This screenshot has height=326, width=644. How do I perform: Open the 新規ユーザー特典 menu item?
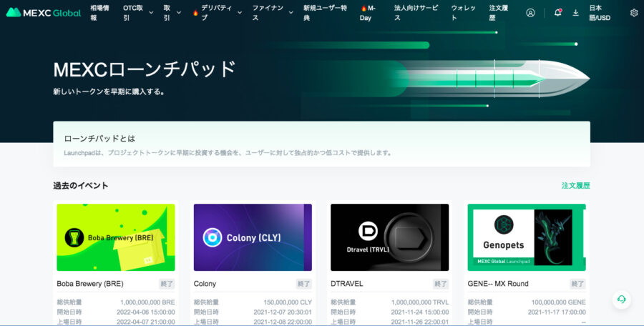click(x=326, y=13)
